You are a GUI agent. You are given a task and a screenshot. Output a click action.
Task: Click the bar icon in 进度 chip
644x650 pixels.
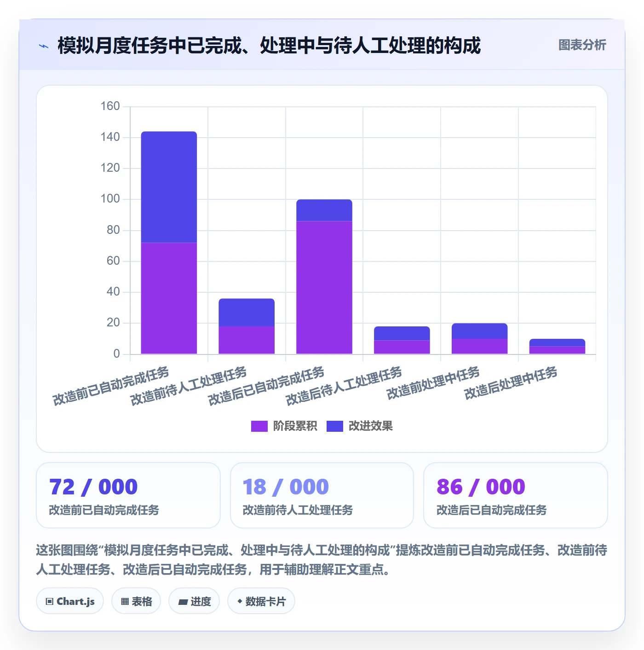tap(183, 602)
